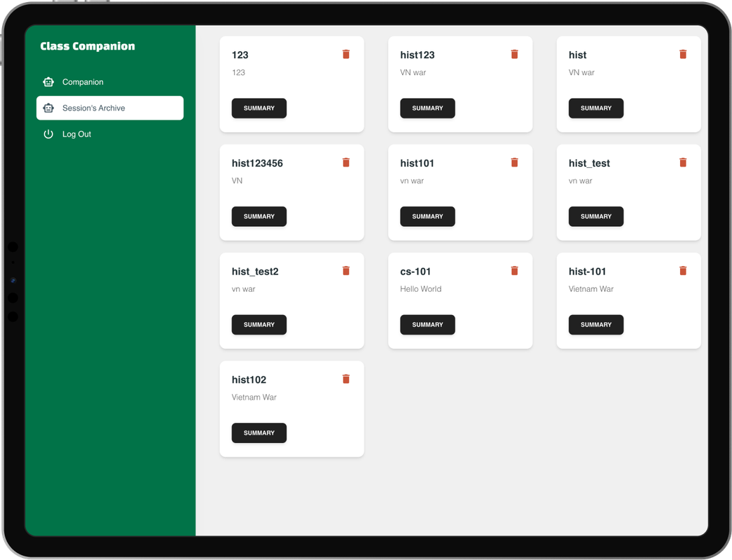Viewport: 732px width, 560px height.
Task: Click Vietnam War text under hist-101
Action: pos(591,289)
